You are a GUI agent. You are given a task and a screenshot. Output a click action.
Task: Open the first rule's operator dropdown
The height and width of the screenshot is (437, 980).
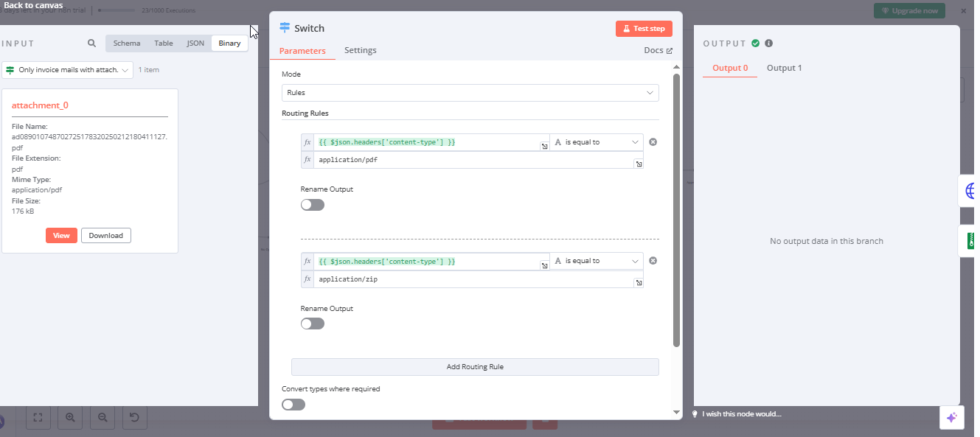click(597, 142)
